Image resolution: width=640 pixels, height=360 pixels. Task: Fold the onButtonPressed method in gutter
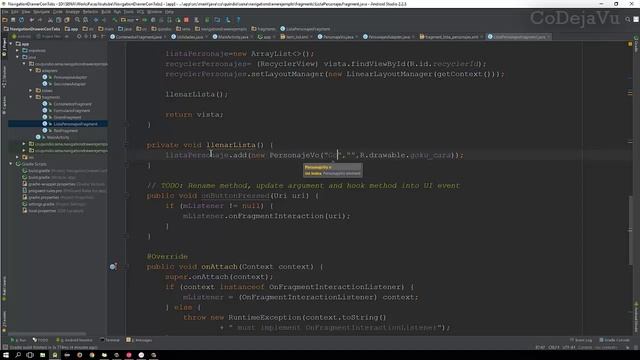tap(126, 196)
